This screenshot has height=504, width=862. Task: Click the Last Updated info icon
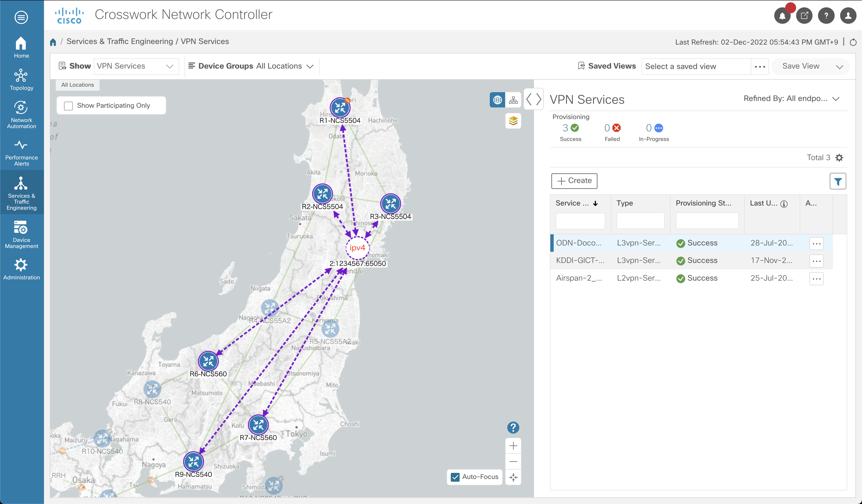pyautogui.click(x=784, y=204)
